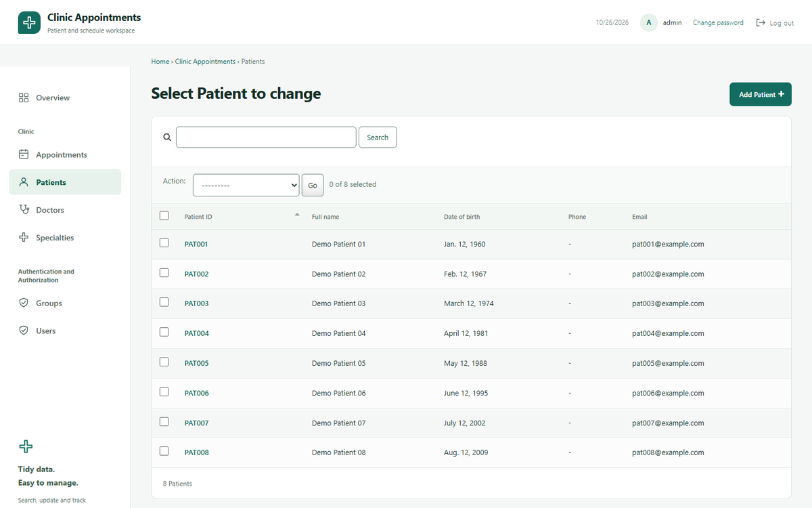Click the Overview grid icon
Screen dimensions: 812x508
pyautogui.click(x=24, y=98)
